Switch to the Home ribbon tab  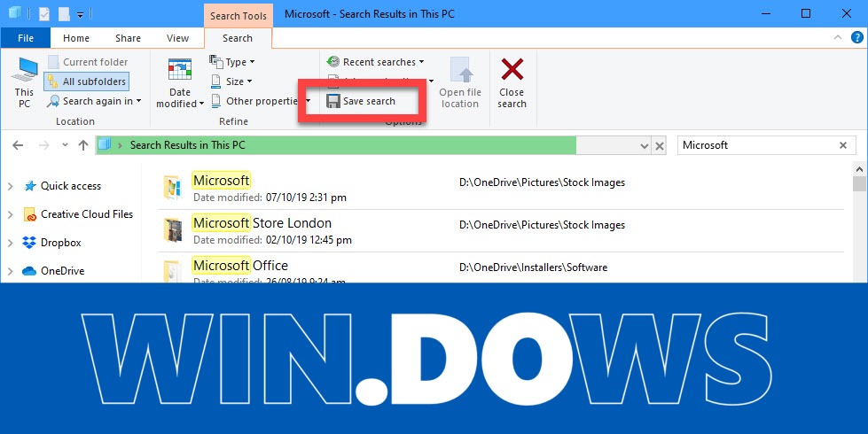click(x=76, y=38)
